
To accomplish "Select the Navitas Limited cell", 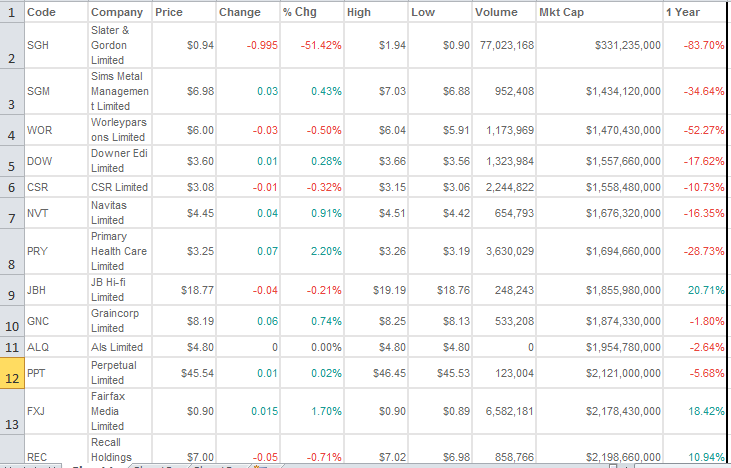I will (120, 213).
